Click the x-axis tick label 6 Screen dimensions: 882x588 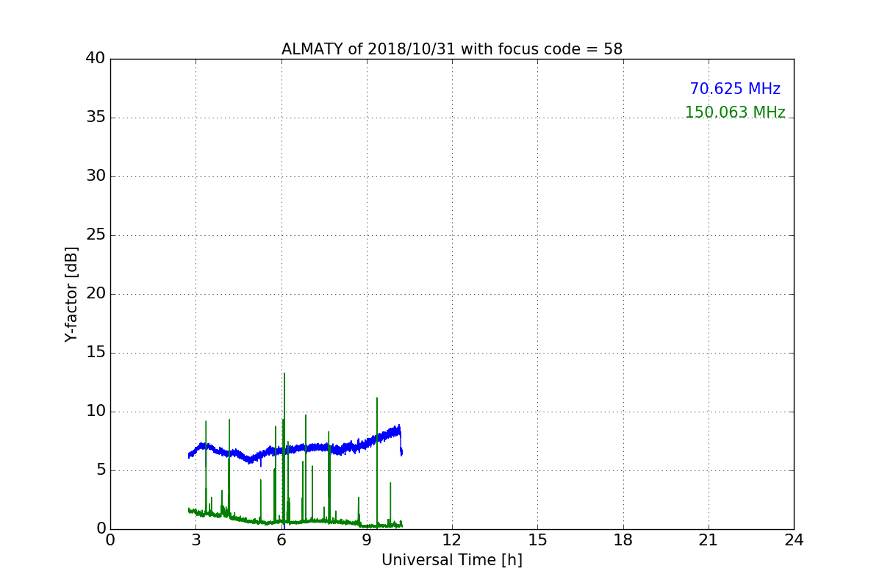(x=282, y=539)
